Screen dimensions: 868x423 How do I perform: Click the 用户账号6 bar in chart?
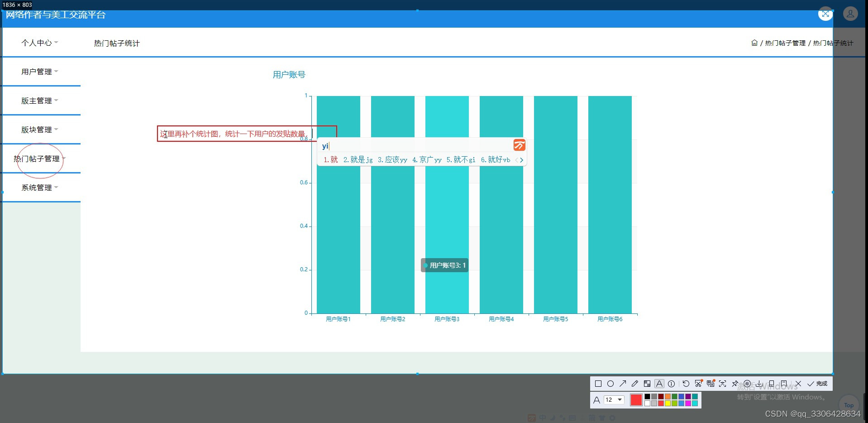[610, 204]
